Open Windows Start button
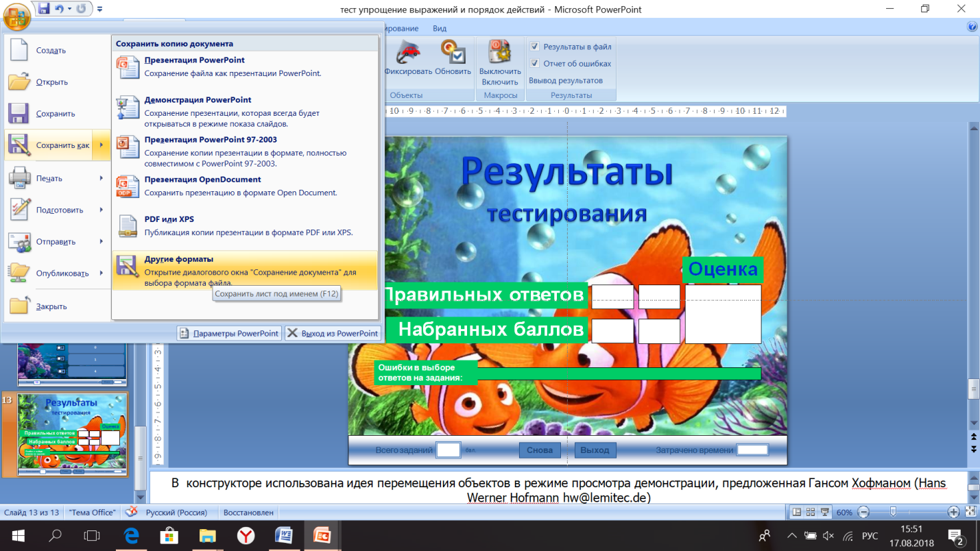 pyautogui.click(x=19, y=536)
